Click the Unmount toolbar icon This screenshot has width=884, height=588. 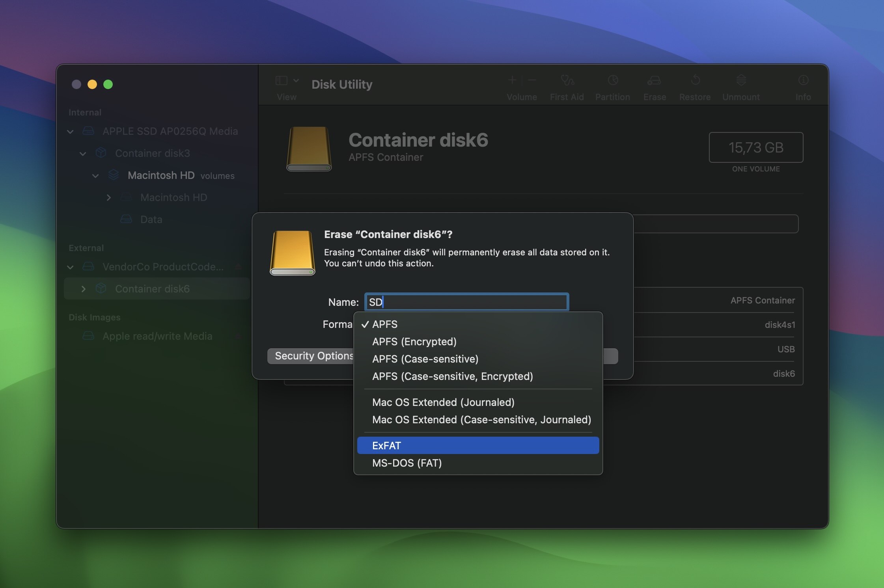[x=741, y=81]
